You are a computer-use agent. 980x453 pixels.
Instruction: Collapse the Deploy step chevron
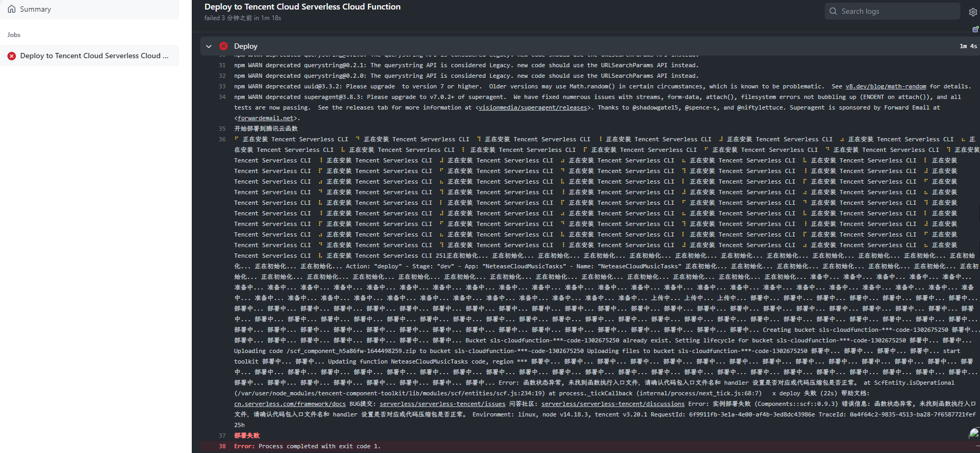click(209, 47)
